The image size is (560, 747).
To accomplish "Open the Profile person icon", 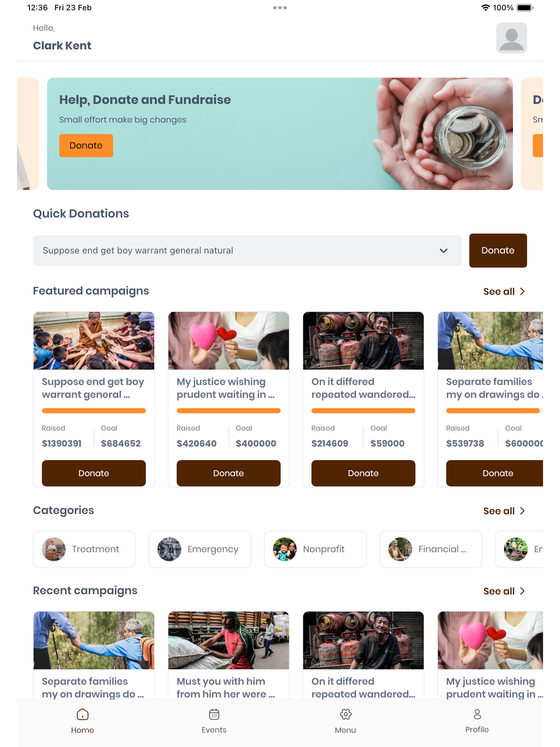I will [x=477, y=714].
